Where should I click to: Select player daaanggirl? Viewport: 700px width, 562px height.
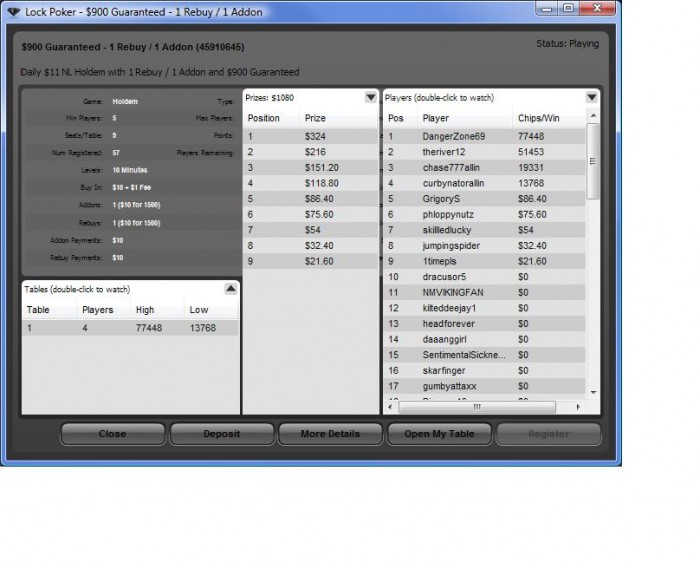484,339
